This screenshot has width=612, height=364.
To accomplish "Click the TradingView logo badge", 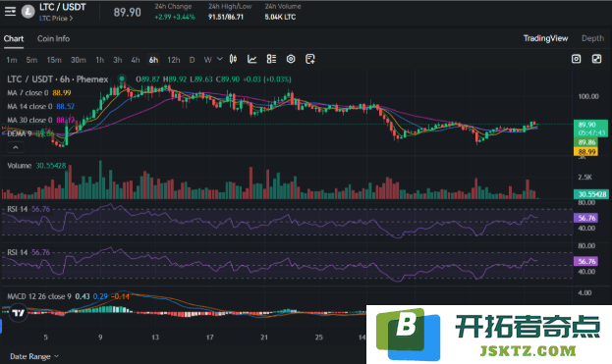I will tap(18, 313).
